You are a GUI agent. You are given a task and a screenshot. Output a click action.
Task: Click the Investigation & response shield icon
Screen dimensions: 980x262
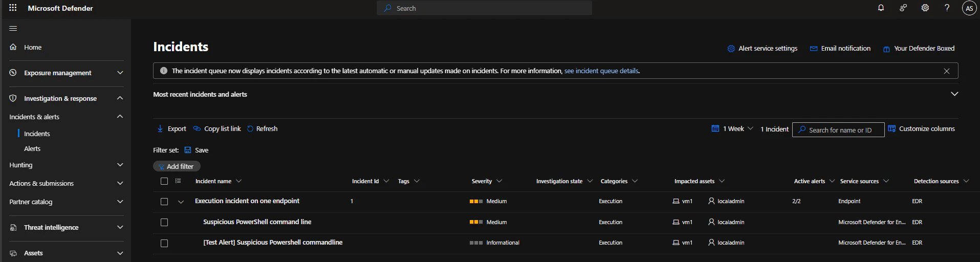[x=13, y=98]
